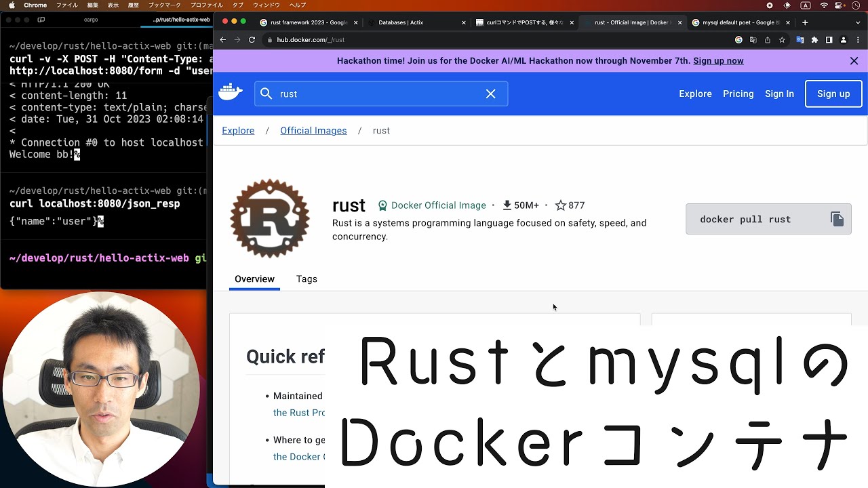
Task: Expand the tab search chevron in Chrome
Action: (x=858, y=22)
